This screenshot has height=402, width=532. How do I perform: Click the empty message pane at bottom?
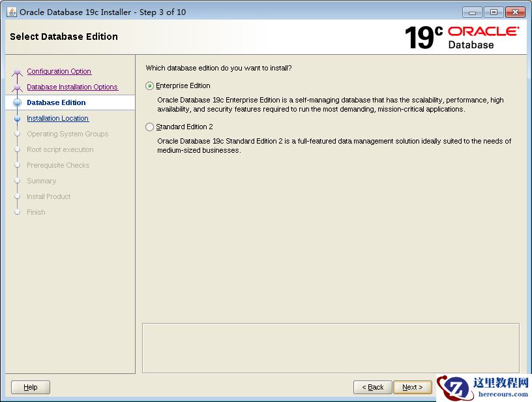click(331, 348)
